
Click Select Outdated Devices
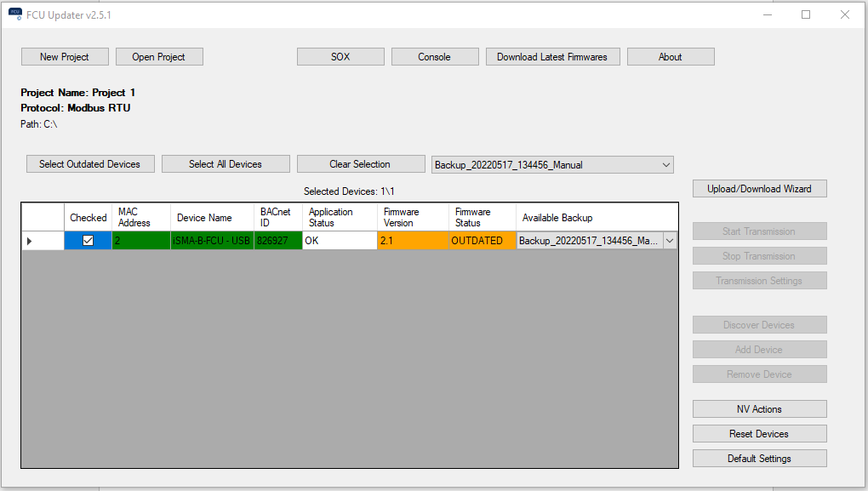click(90, 164)
